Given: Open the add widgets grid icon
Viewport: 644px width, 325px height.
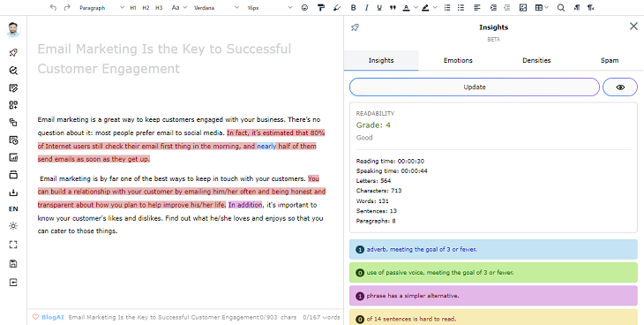Looking at the screenshot, I should coord(13,105).
